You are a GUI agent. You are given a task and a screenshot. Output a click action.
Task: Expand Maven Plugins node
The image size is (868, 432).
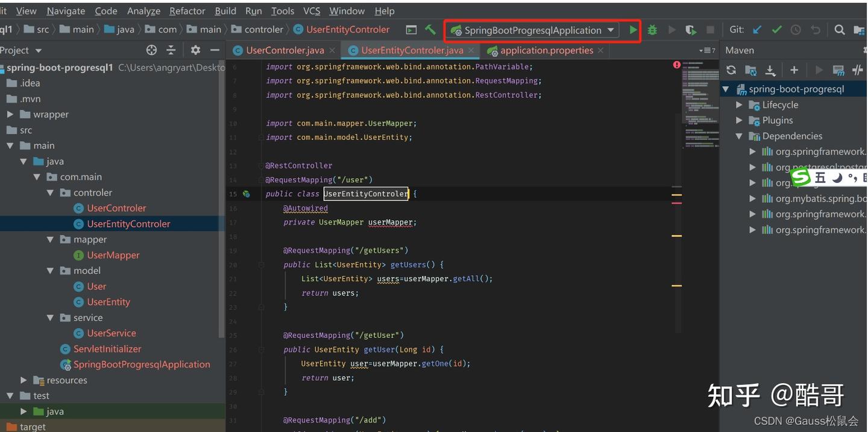[x=739, y=120]
